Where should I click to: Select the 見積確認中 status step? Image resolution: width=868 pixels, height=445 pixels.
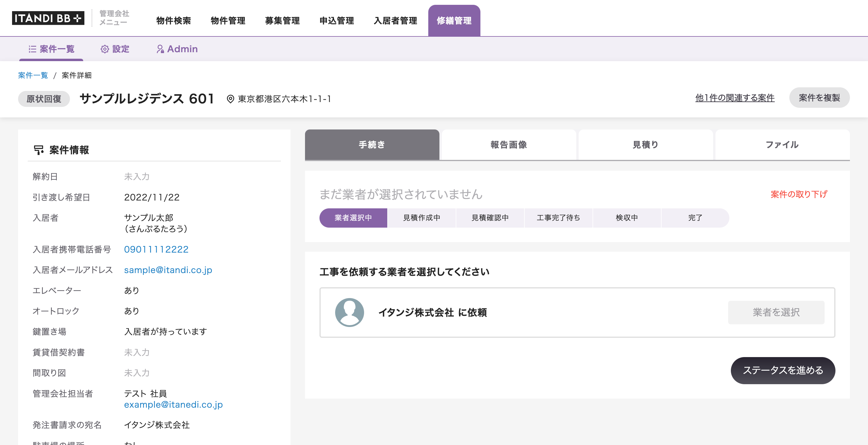click(490, 218)
